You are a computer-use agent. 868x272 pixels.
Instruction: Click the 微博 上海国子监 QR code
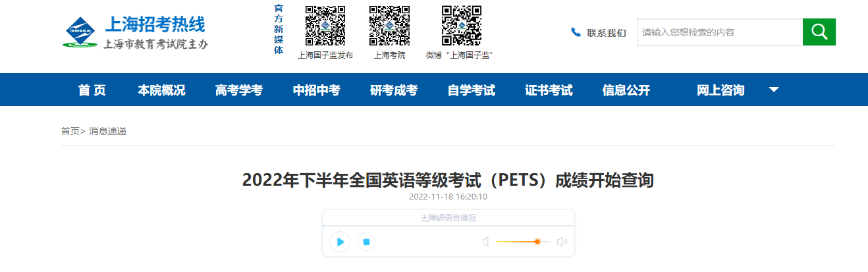pos(461,26)
